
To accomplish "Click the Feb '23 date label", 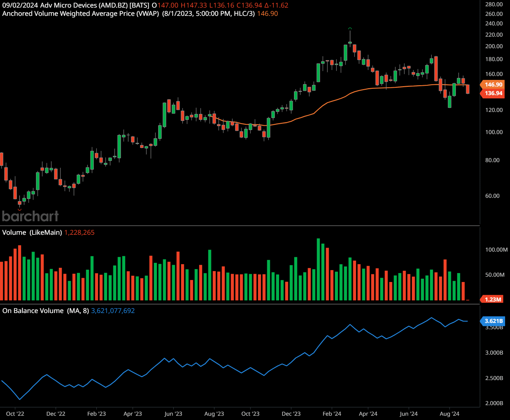I will point(96,414).
